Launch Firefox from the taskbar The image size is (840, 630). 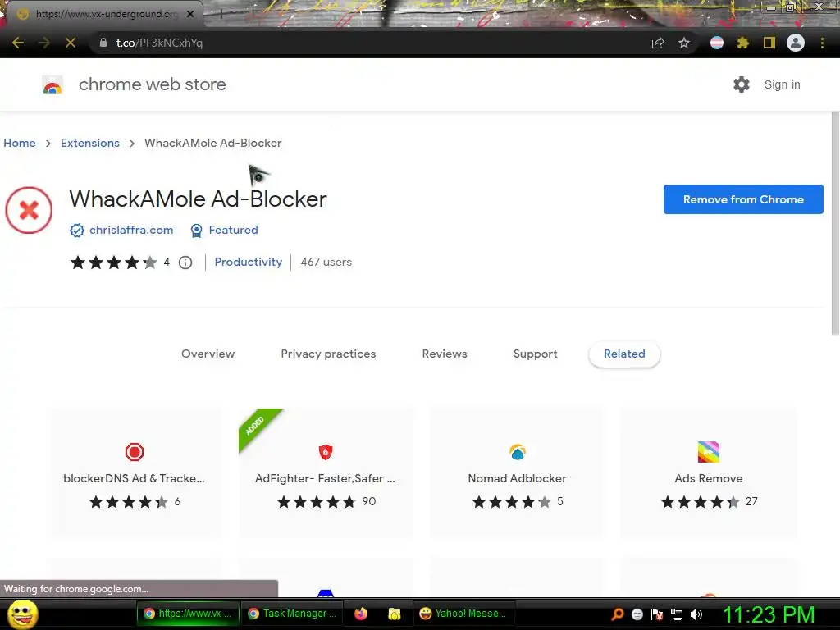point(361,614)
